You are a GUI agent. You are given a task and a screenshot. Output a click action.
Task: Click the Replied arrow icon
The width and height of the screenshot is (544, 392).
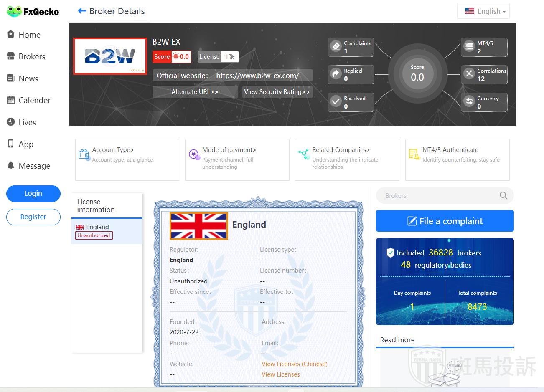[336, 74]
